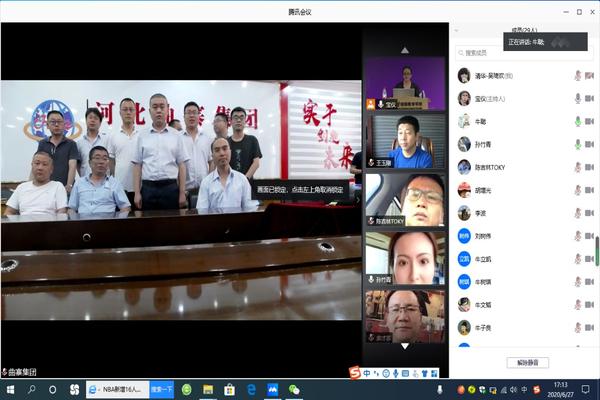Select the 陈吉林TOKY video thumbnail

tap(405, 200)
